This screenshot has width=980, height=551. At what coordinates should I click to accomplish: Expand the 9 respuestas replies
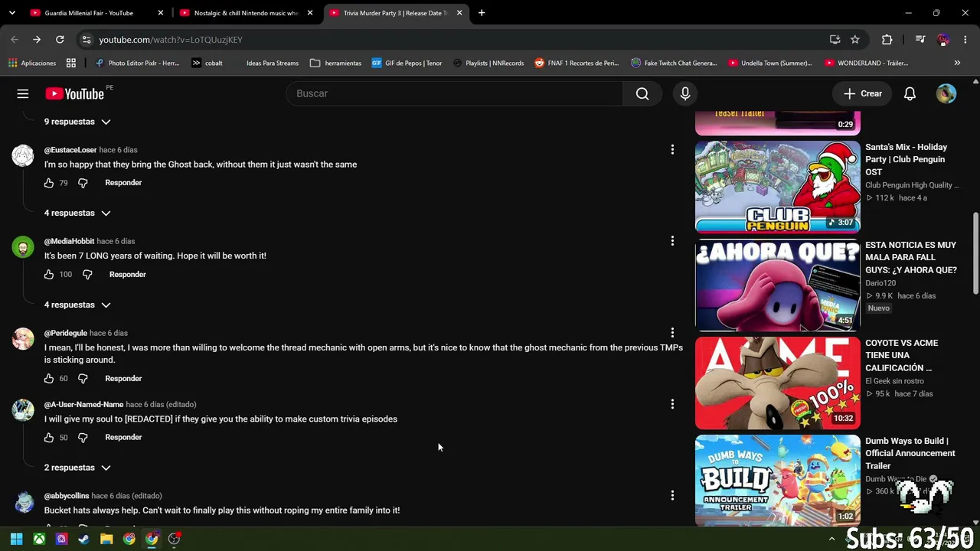tap(77, 122)
